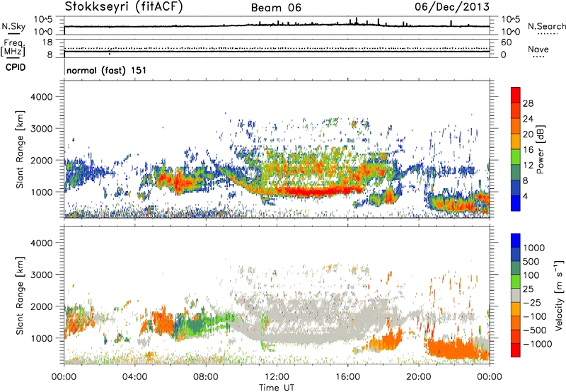
Task: Click the -25 label on velocity colorbar
Action: point(531,303)
